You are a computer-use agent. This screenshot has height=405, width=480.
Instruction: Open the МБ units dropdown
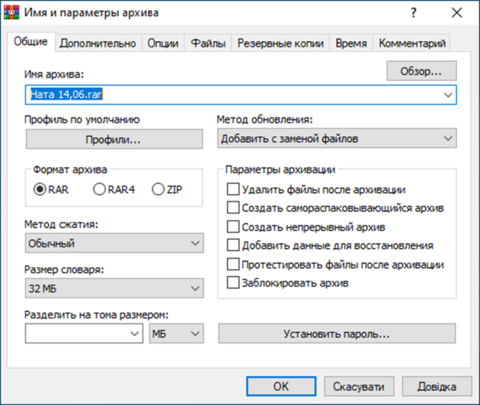tap(176, 333)
